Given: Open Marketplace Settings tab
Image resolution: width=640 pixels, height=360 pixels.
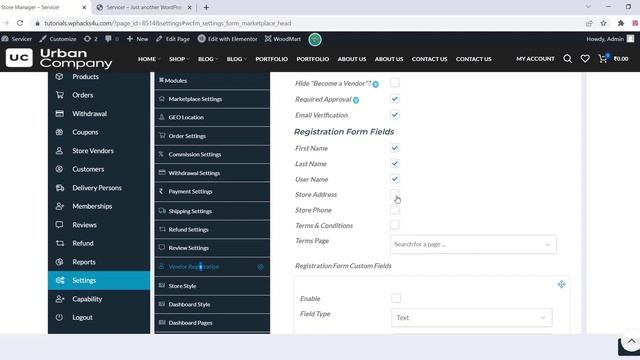Looking at the screenshot, I should (x=212, y=99).
